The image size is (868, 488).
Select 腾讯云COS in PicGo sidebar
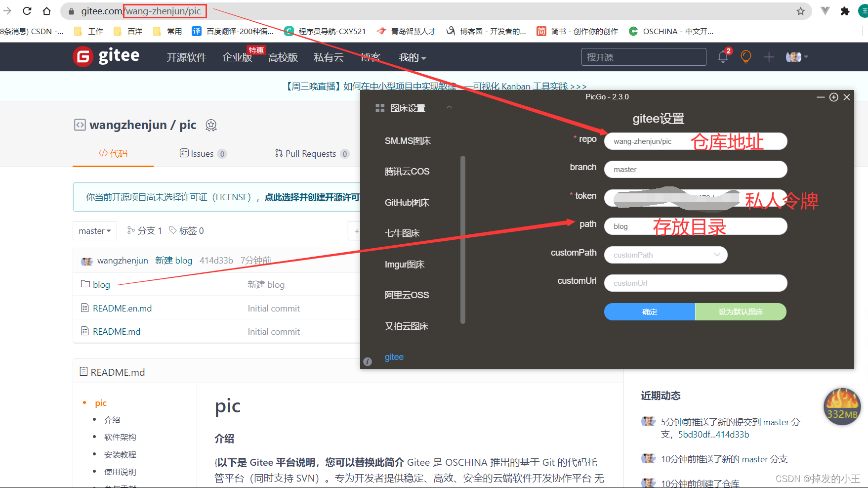point(407,172)
